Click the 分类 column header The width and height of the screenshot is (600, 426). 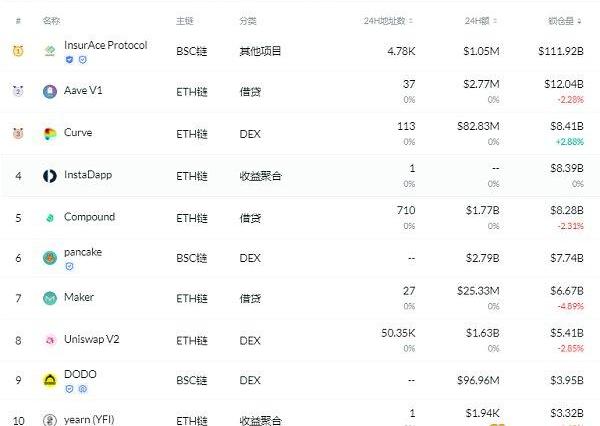point(247,20)
